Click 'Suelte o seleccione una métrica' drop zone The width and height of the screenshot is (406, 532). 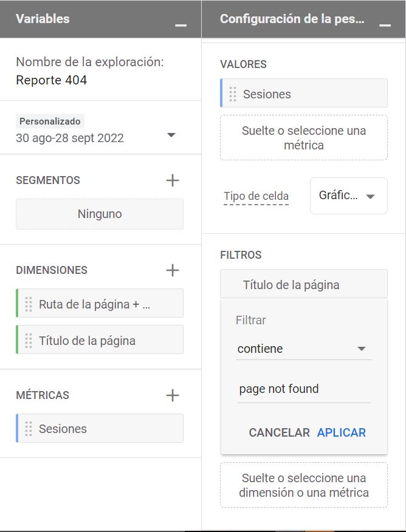(303, 138)
